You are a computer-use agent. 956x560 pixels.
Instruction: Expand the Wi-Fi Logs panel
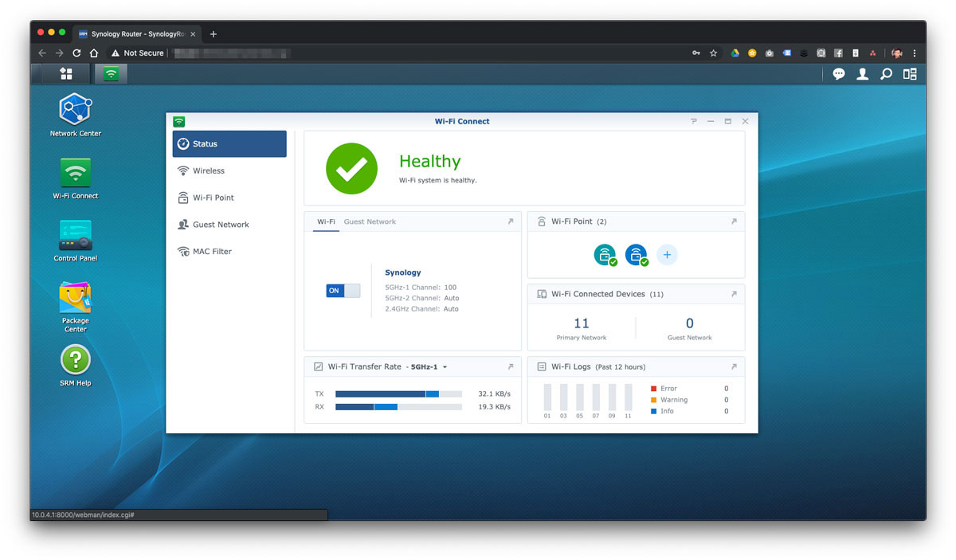[734, 367]
